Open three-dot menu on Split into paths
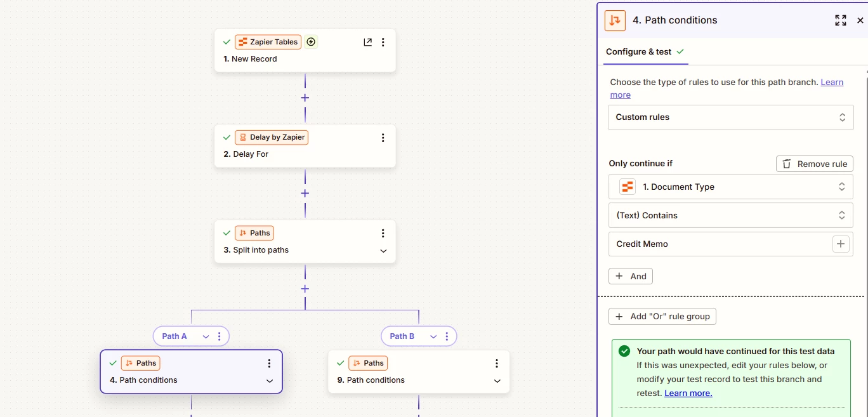 coord(383,234)
